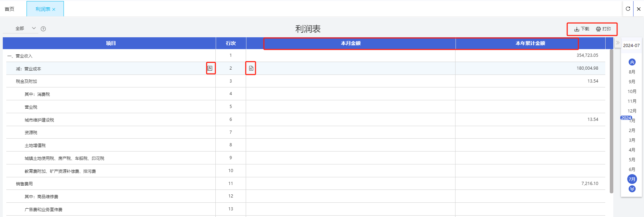644x217 pixels.
Task: Click the 2024 year badge in timeline
Action: [626, 118]
